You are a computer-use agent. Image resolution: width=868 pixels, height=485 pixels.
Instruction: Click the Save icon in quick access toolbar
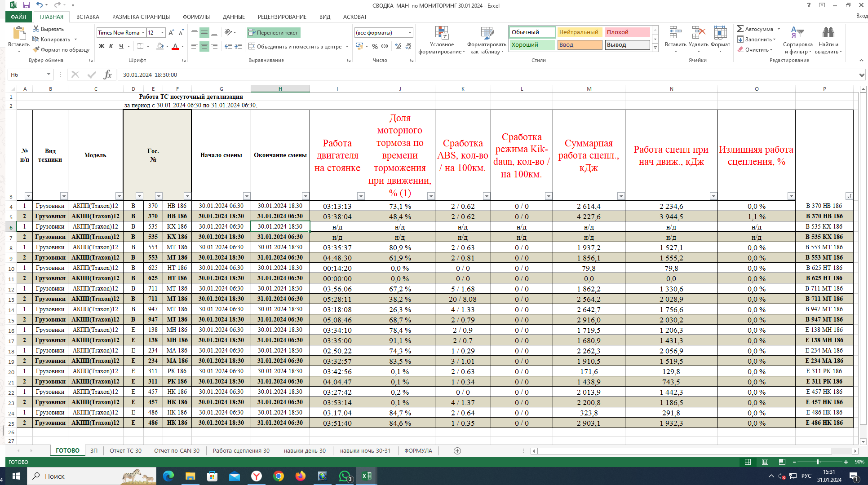[x=27, y=5]
